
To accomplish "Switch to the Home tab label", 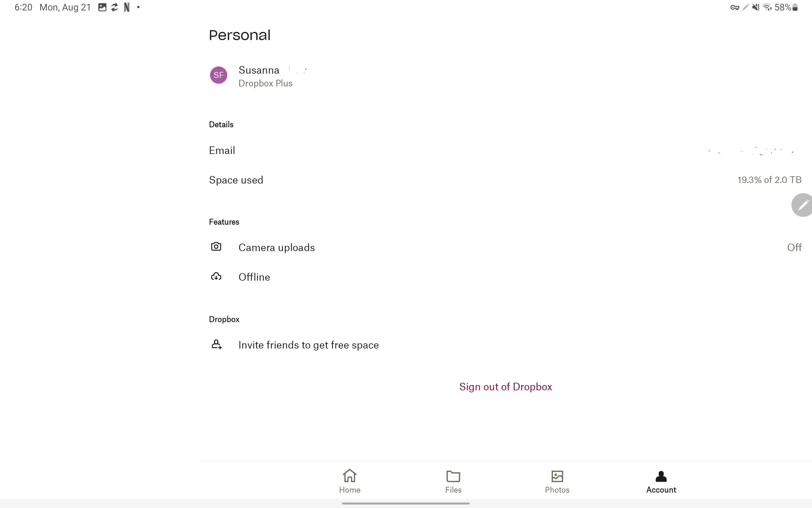I will (349, 490).
